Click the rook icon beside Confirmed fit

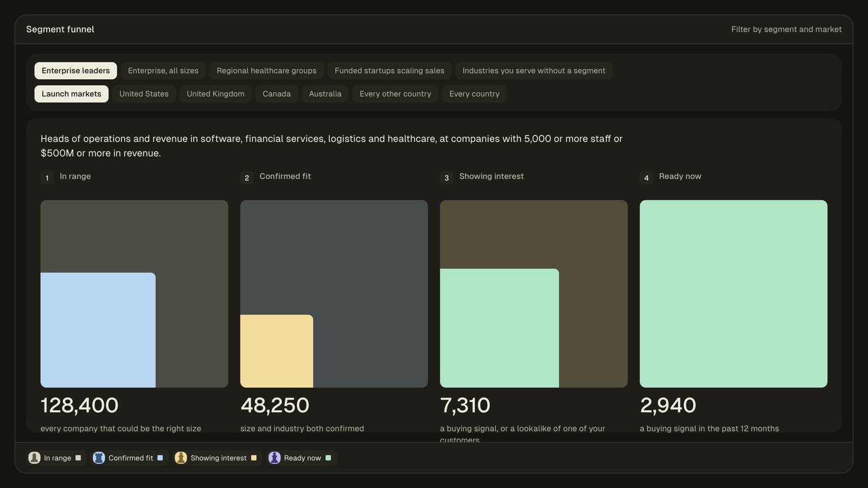99,458
